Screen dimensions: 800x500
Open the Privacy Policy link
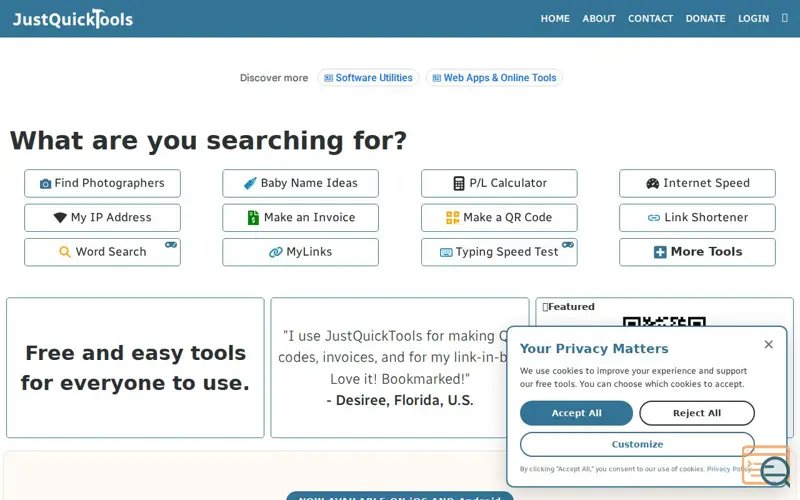pyautogui.click(x=729, y=469)
